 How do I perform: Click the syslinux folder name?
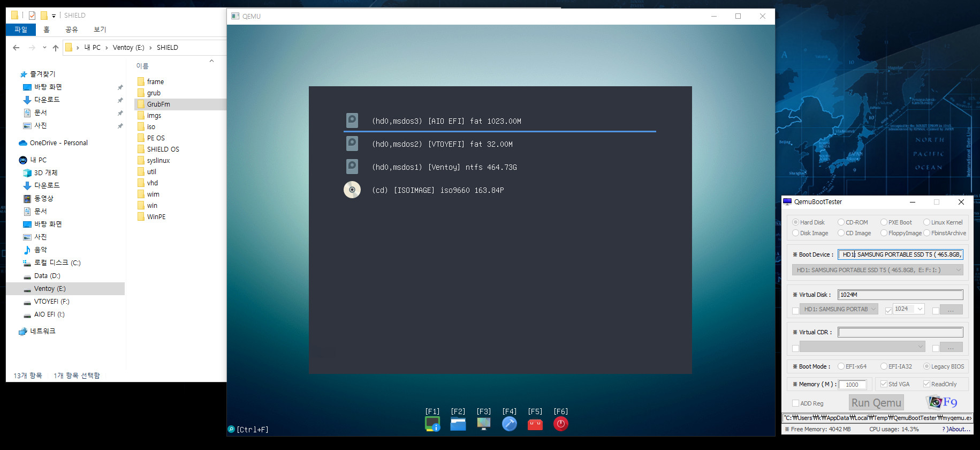point(158,160)
